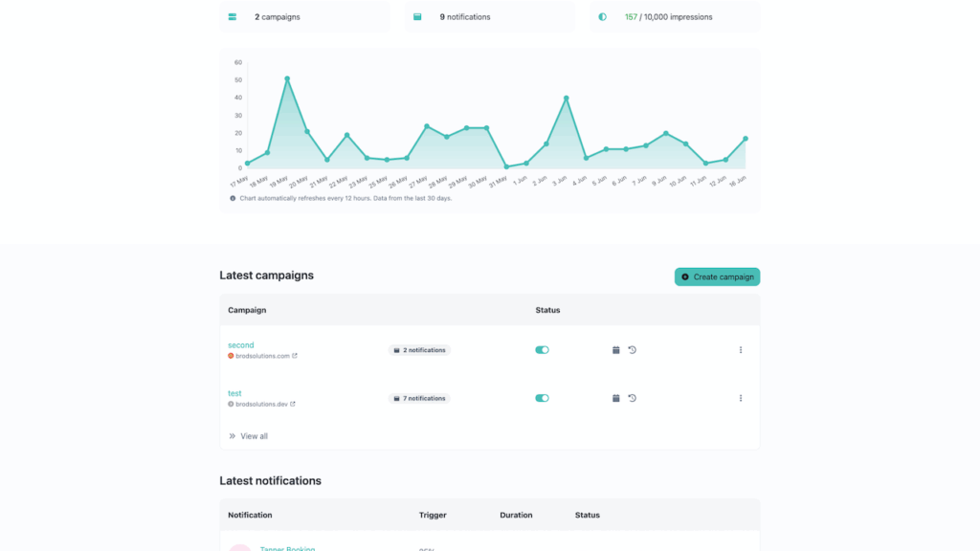
Task: Expand the View all chevrons
Action: (231, 435)
